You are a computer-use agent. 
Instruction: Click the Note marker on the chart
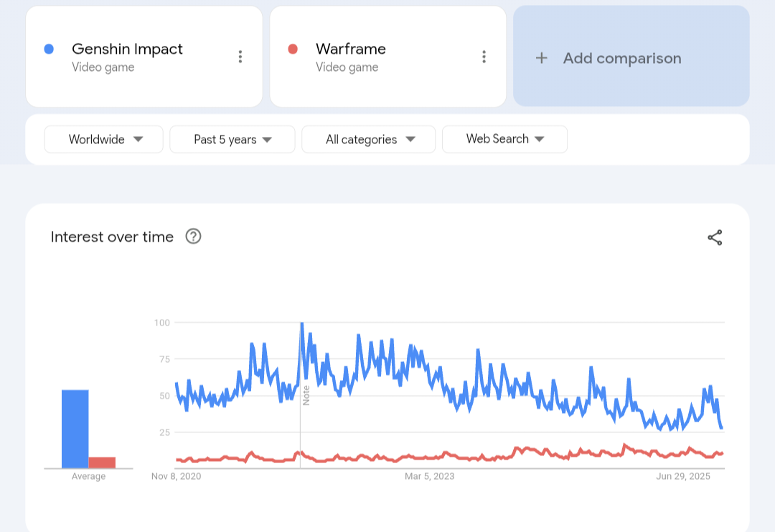[306, 395]
